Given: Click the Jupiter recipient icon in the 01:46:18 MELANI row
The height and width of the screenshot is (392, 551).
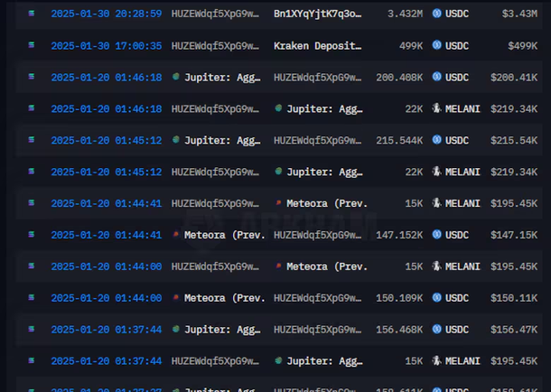Looking at the screenshot, I should click(278, 108).
